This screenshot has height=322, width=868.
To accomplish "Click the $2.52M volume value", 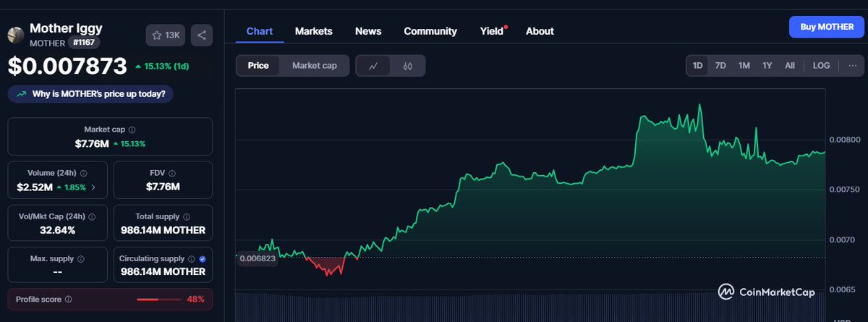I will pyautogui.click(x=35, y=187).
